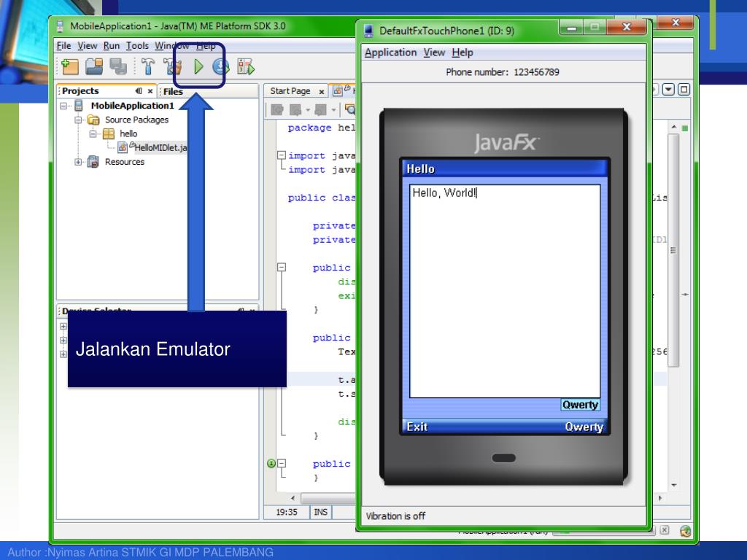Select MobileApplication1 in project tree

tap(133, 106)
